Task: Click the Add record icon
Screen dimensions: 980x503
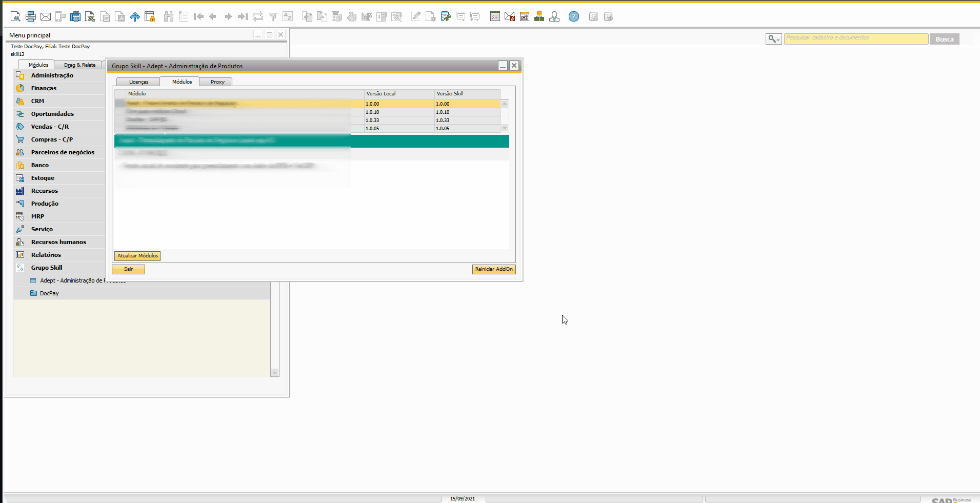Action: pos(184,16)
